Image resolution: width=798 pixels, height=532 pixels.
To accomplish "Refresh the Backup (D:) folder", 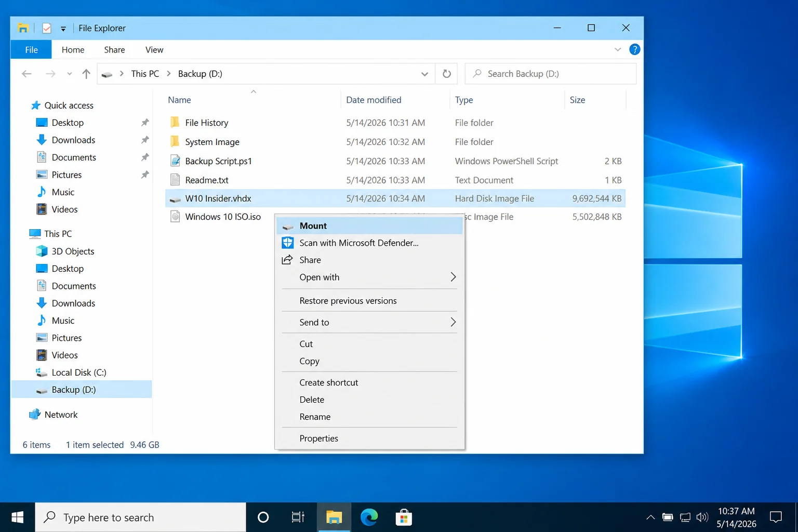I will pos(447,74).
